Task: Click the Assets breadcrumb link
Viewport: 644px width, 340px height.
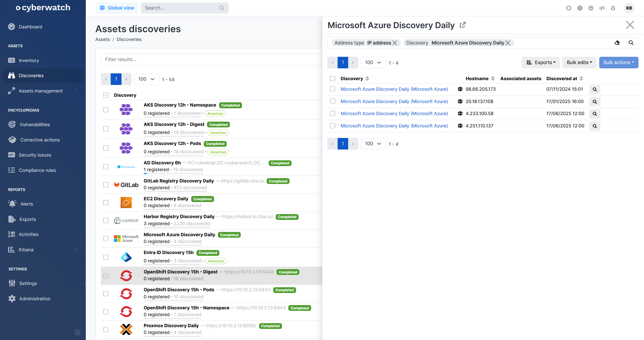Action: [102, 39]
